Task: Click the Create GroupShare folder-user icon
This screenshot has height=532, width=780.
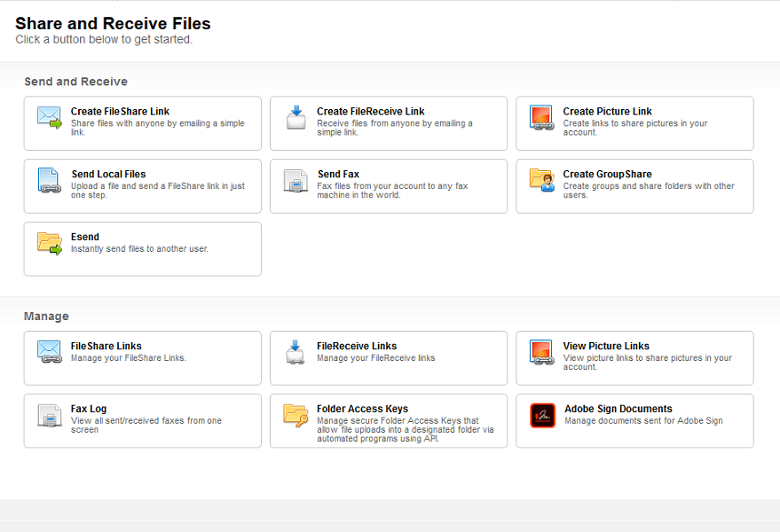Action: [541, 180]
